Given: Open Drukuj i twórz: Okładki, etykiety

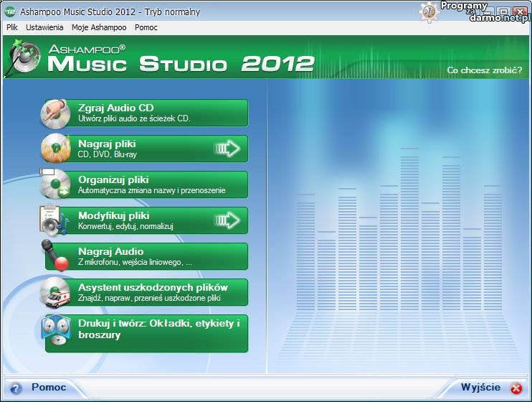Looking at the screenshot, I should 146,333.
